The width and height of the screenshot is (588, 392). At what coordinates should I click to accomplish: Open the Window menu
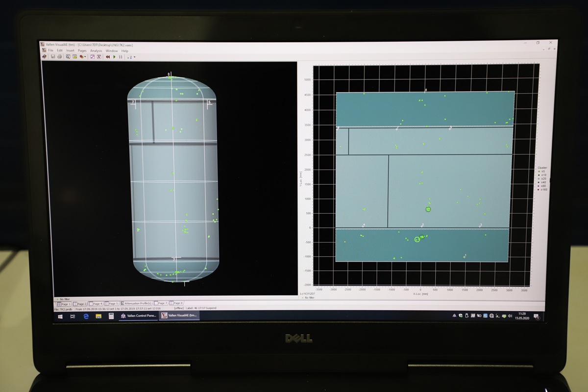pos(112,50)
